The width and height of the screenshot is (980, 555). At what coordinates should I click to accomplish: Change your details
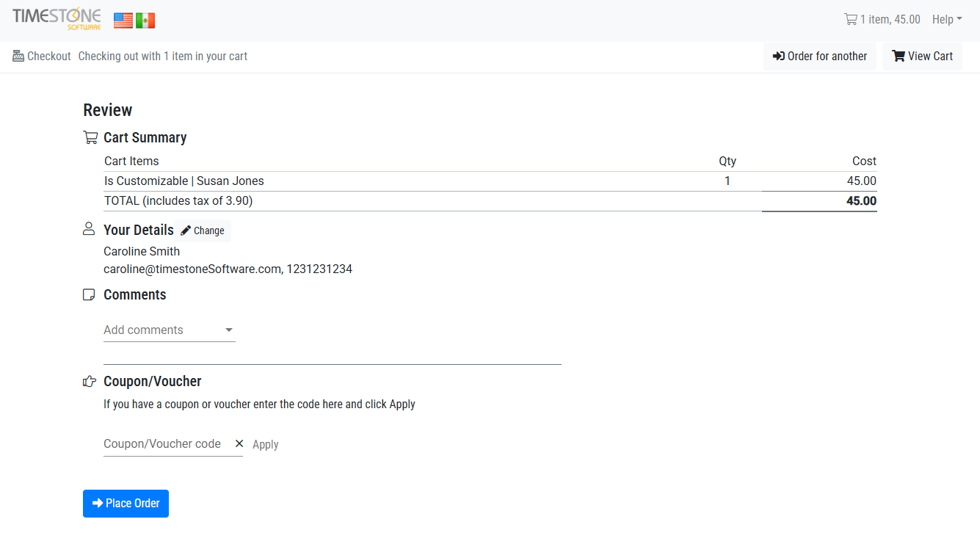point(203,231)
